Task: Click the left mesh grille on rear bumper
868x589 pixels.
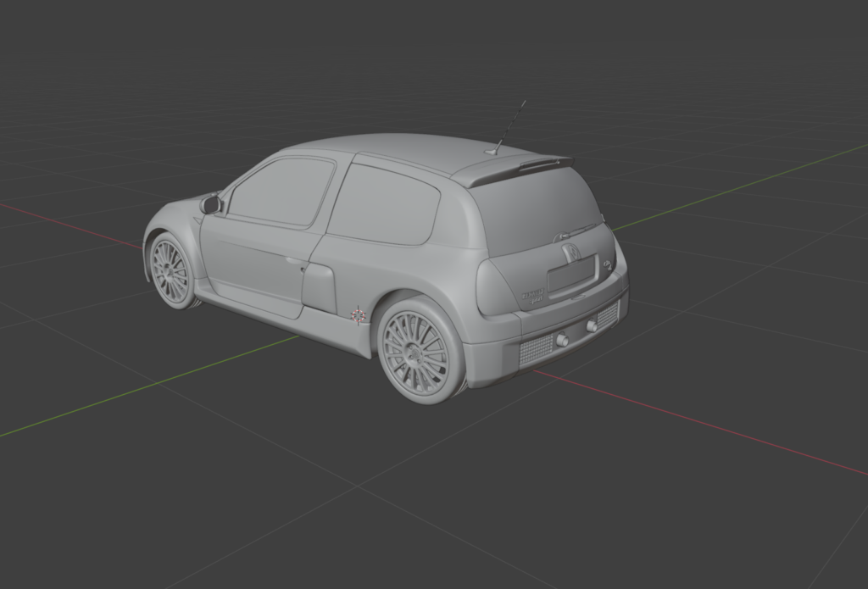Action: (x=536, y=350)
